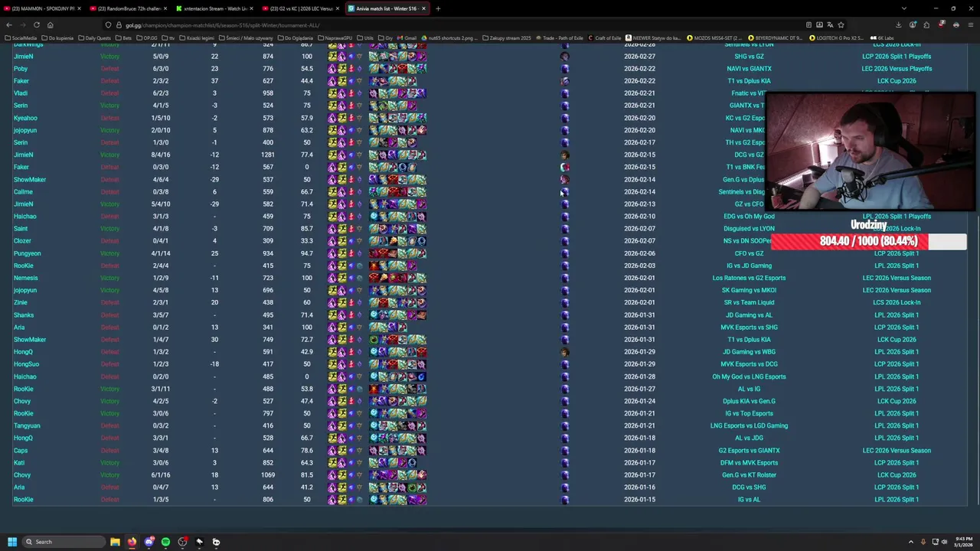The height and width of the screenshot is (551, 980).
Task: Expand the Bets bookmarks folder
Action: [x=125, y=37]
